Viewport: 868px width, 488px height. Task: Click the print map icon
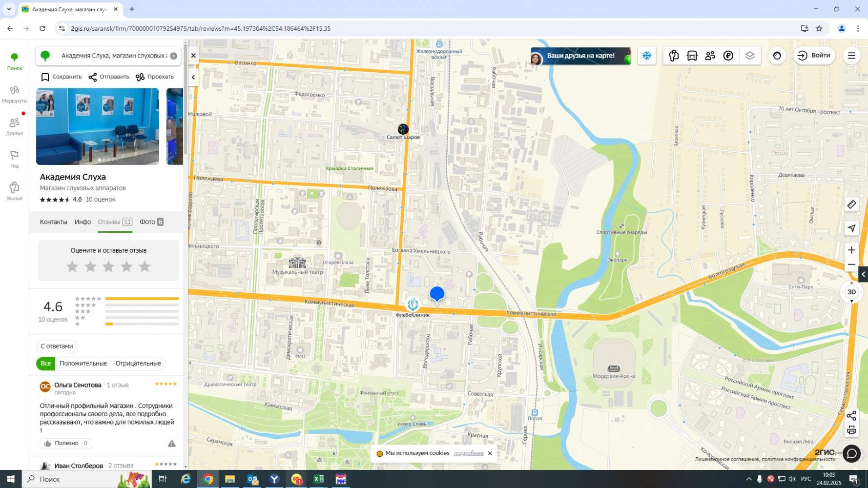851,430
